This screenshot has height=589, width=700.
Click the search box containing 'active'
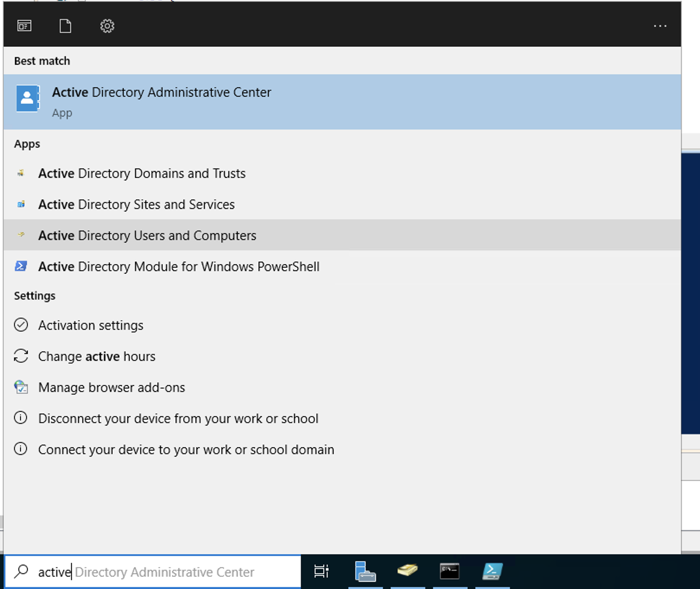click(x=153, y=571)
